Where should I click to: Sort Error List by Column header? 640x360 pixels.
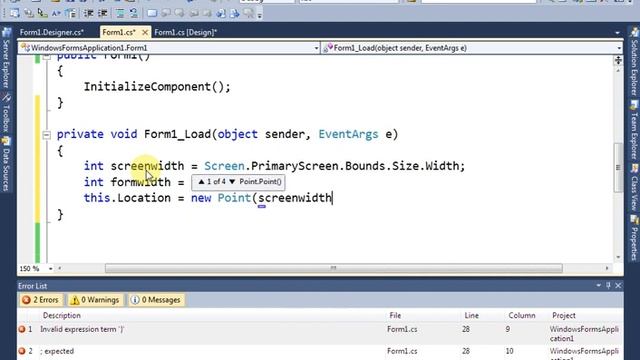[522, 316]
